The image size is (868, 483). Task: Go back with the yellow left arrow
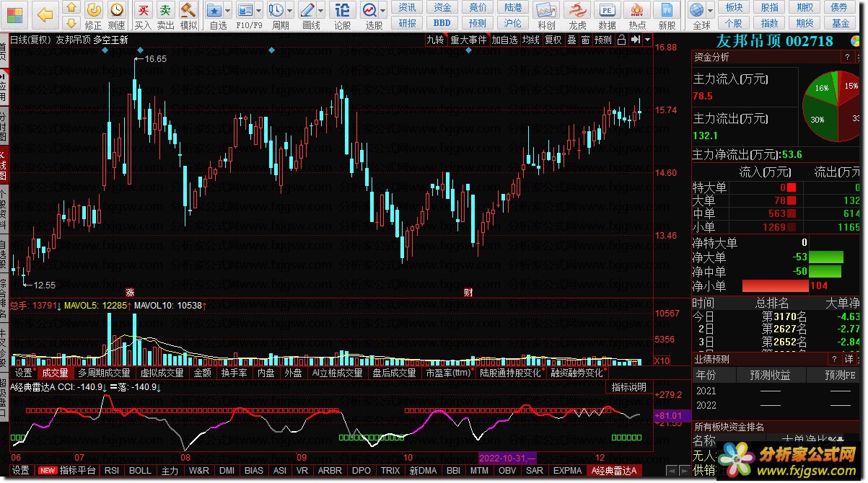(x=45, y=14)
